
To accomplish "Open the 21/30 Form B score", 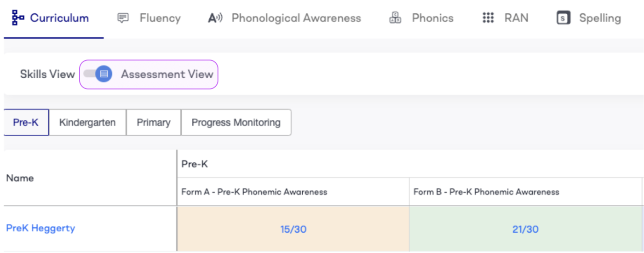I will tap(525, 229).
